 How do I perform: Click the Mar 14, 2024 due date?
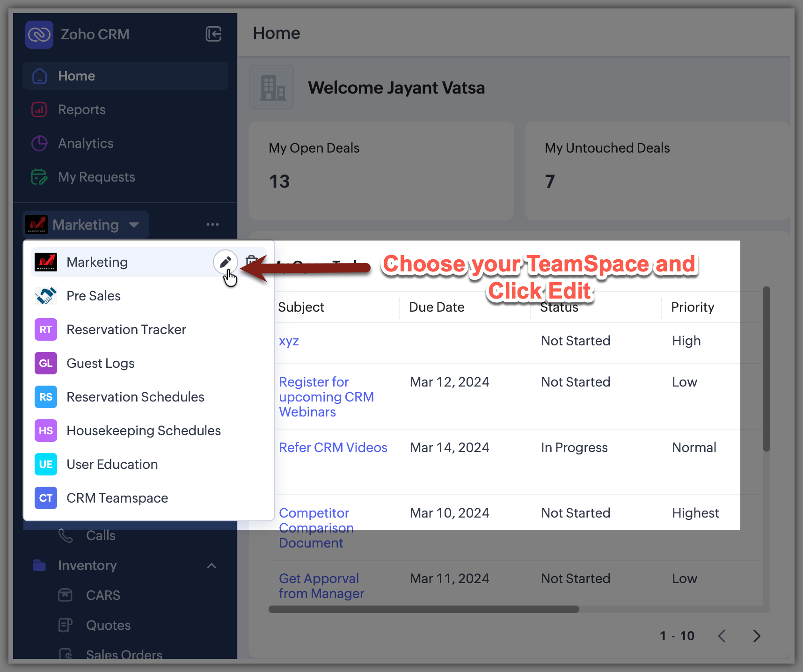pyautogui.click(x=450, y=447)
